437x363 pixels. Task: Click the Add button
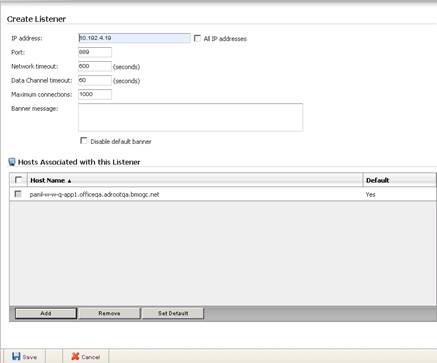coord(46,313)
